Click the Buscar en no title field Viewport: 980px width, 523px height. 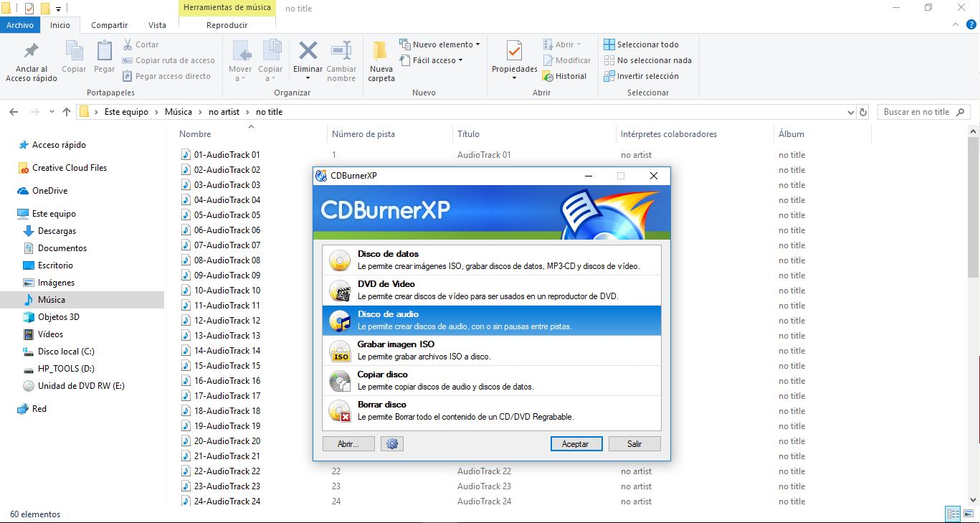pyautogui.click(x=916, y=112)
